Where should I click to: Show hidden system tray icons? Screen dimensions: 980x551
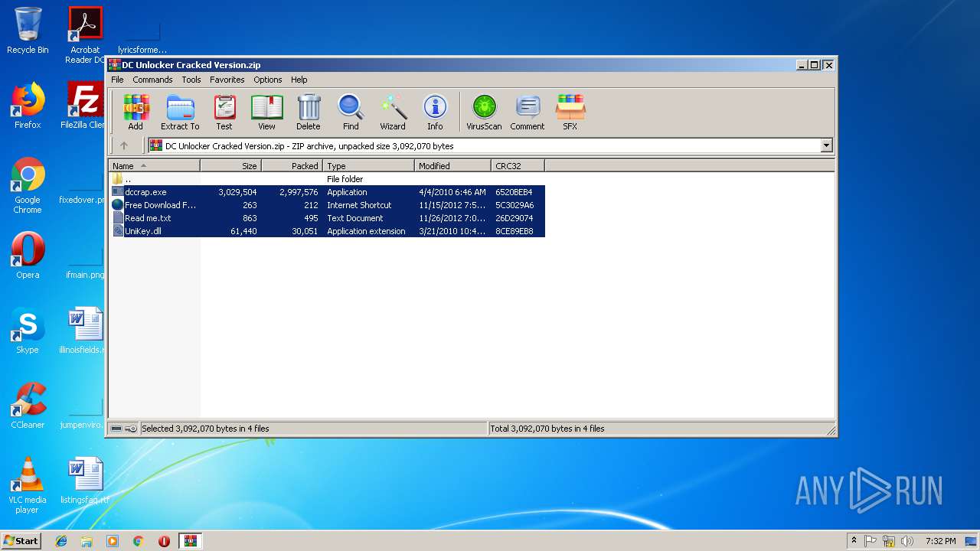point(854,541)
